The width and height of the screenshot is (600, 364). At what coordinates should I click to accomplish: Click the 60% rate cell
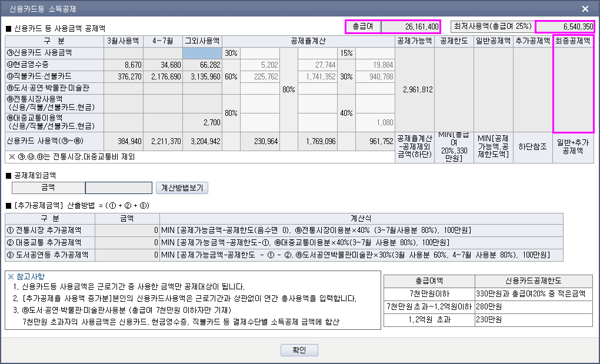pos(231,77)
